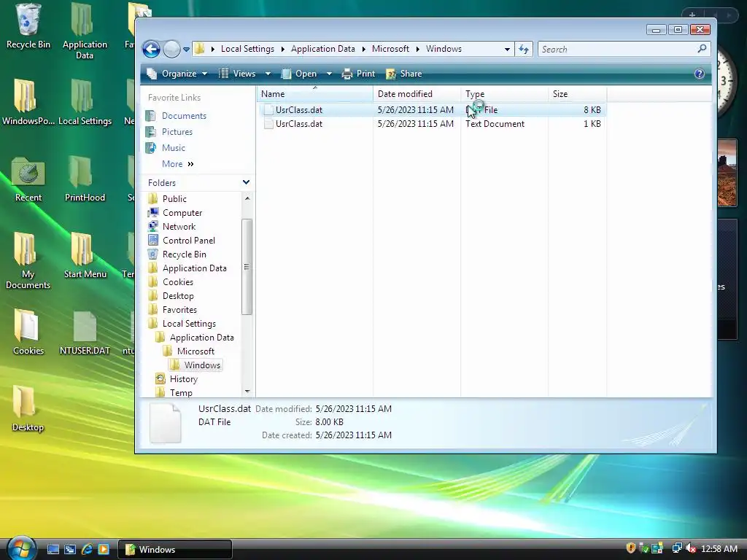Click More favorite links
The image size is (747, 560).
(178, 164)
